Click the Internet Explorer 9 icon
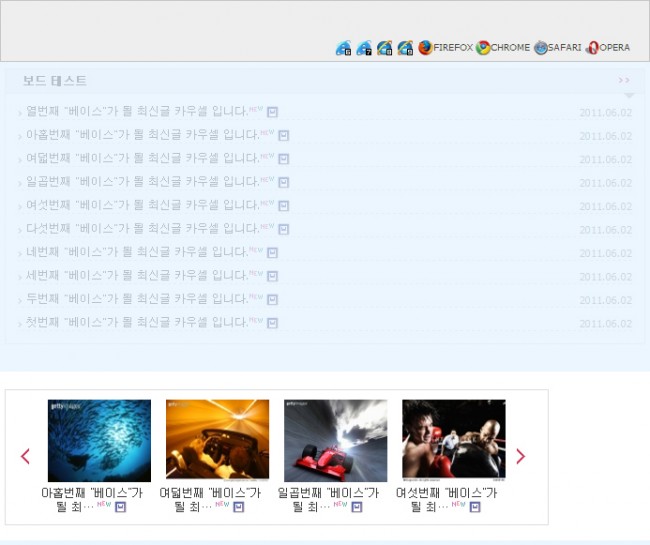 pos(405,47)
